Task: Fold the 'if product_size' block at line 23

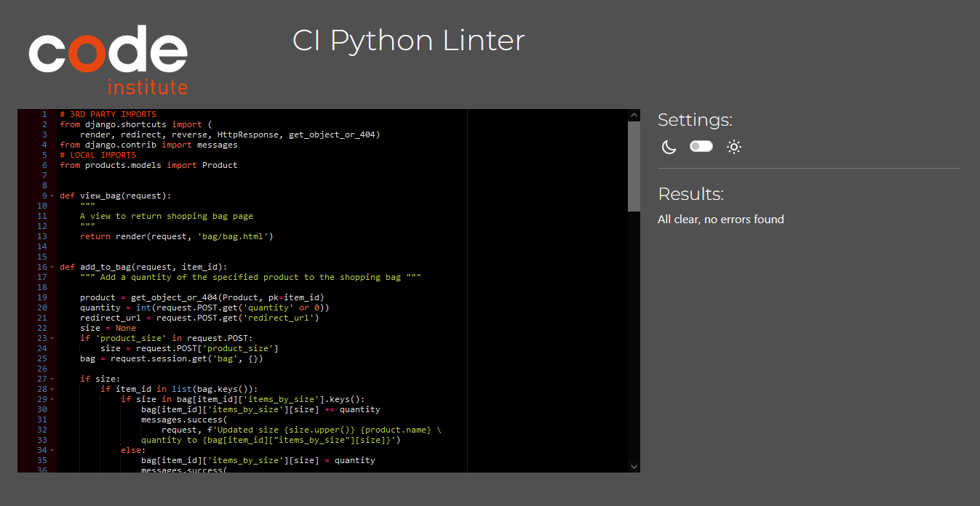Action: [52, 338]
